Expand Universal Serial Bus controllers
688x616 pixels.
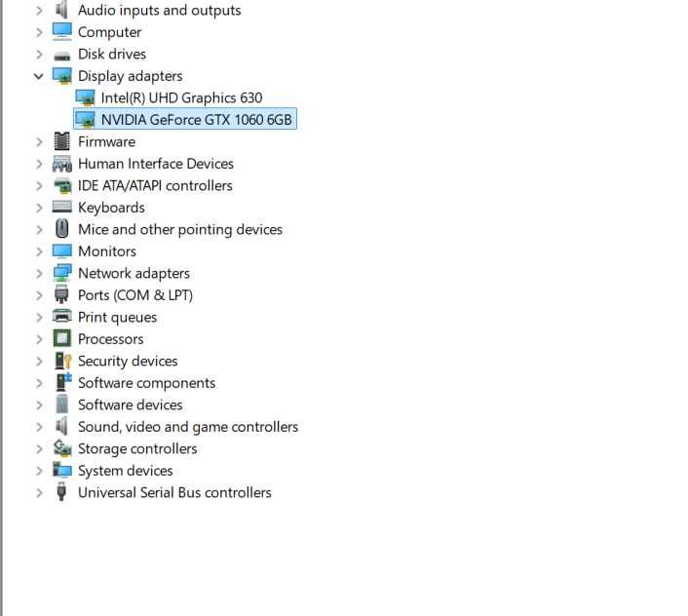click(39, 493)
